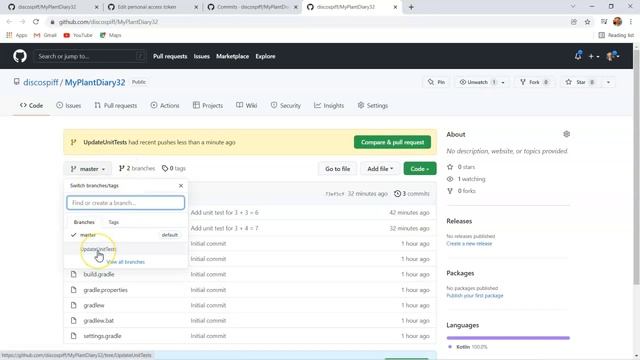Select Branches tab in branch popup
The image size is (640, 360).
click(84, 222)
